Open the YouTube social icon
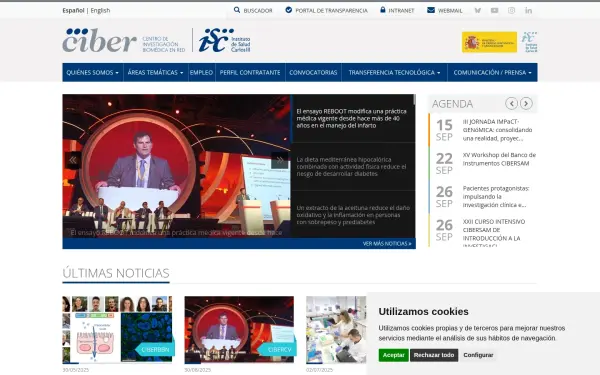Viewport: 600px width, 375px height. [494, 10]
